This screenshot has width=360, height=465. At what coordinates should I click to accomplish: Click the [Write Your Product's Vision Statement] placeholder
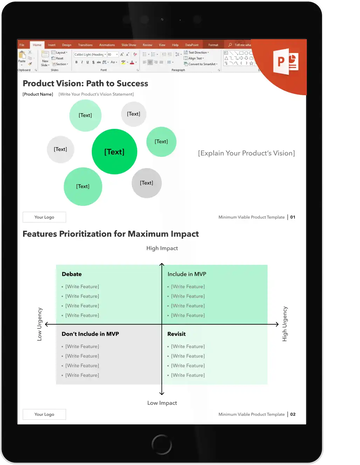pos(96,94)
